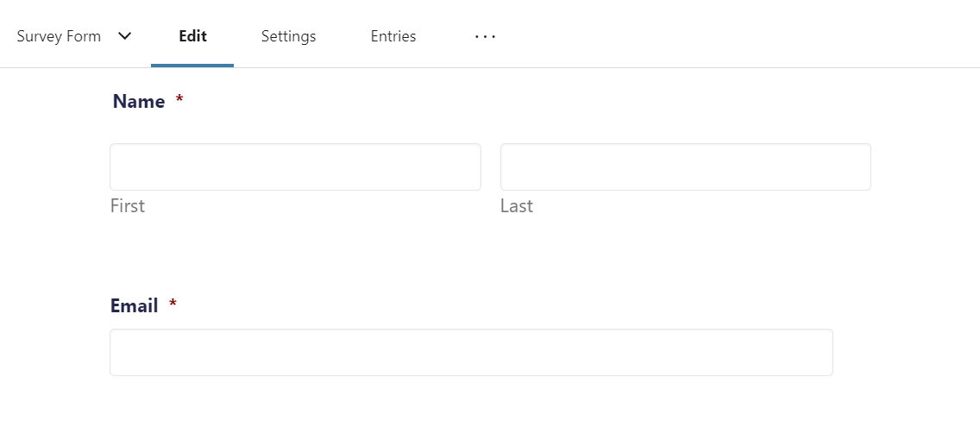The width and height of the screenshot is (980, 427).
Task: Click the Last sub-label under name field
Action: coord(516,205)
